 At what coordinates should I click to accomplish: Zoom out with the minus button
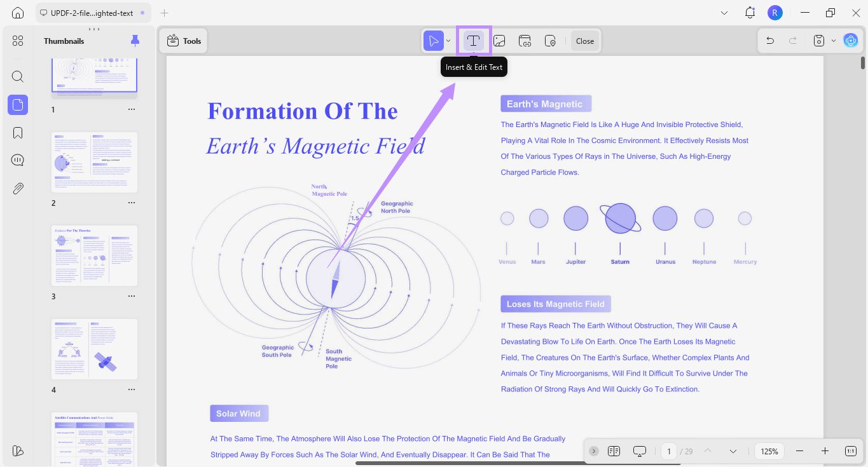click(x=800, y=451)
